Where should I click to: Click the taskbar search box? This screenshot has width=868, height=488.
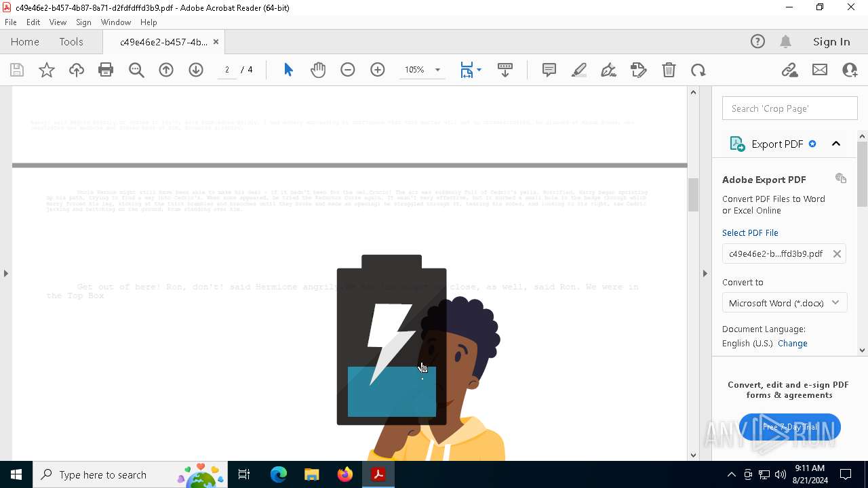tap(130, 474)
